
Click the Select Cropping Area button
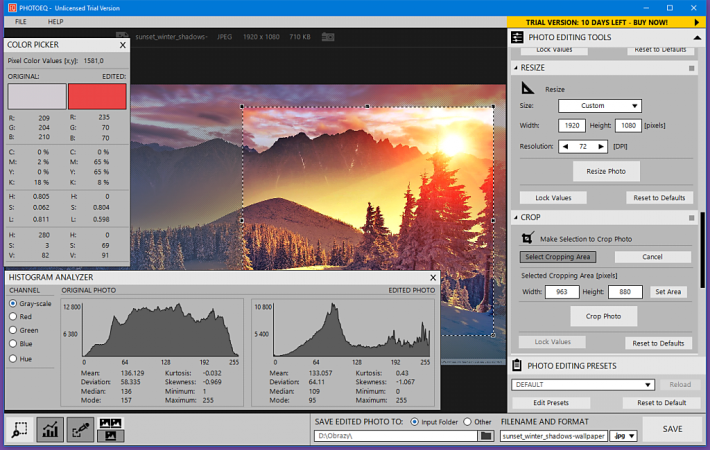557,257
